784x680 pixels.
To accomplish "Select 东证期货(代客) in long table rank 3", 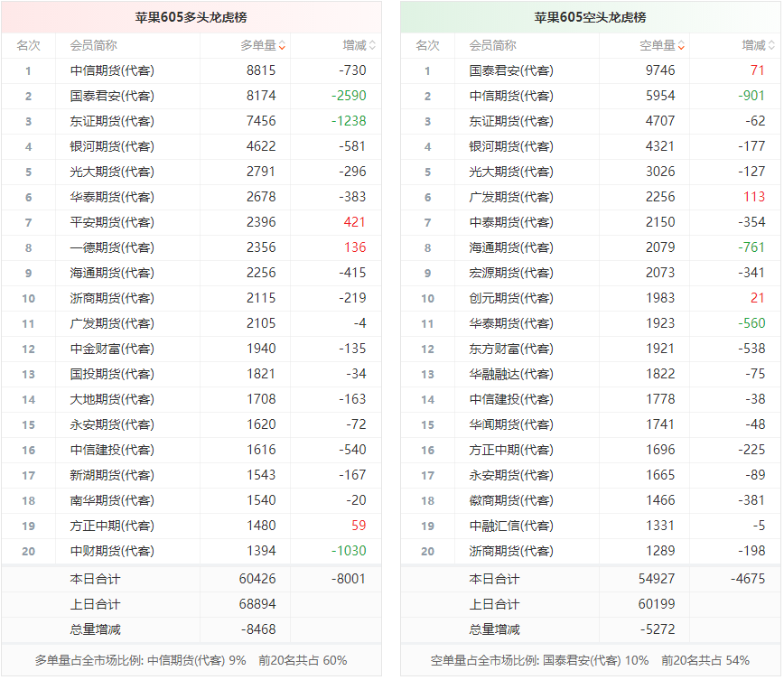I will tap(112, 122).
